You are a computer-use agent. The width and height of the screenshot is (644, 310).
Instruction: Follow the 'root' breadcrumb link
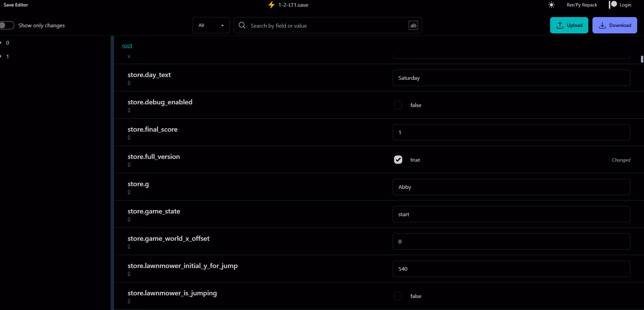tap(127, 46)
